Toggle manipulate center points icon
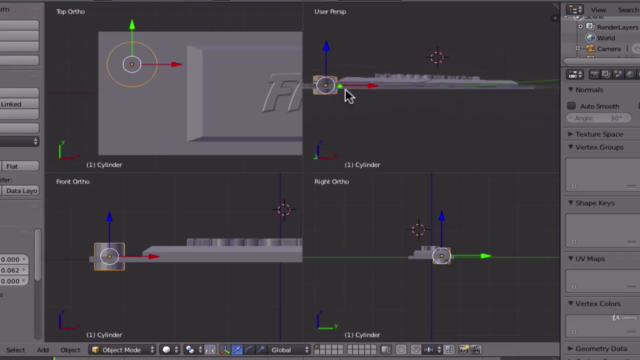The image size is (640, 360). [x=210, y=350]
